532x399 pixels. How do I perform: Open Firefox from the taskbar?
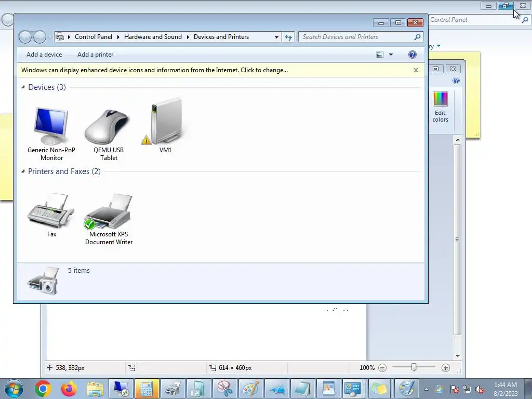[x=69, y=389]
